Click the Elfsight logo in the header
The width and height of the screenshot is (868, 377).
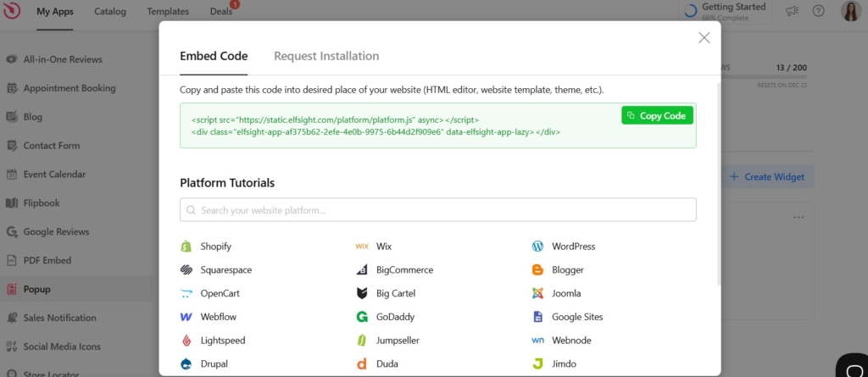point(12,10)
